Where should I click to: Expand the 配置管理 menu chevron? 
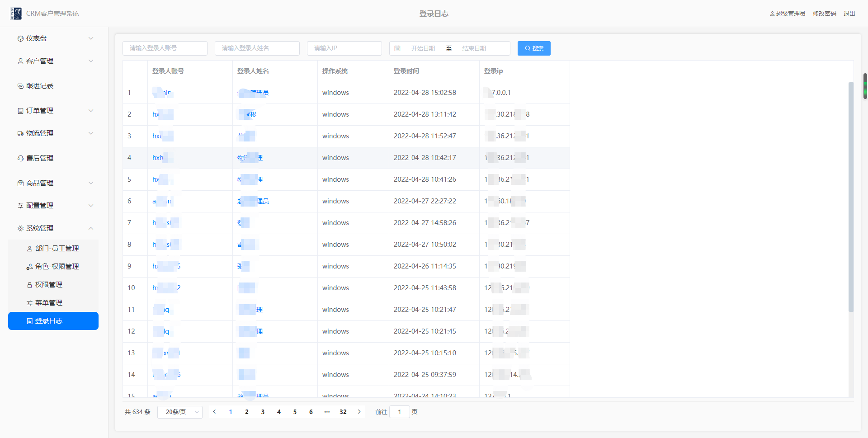coord(91,206)
